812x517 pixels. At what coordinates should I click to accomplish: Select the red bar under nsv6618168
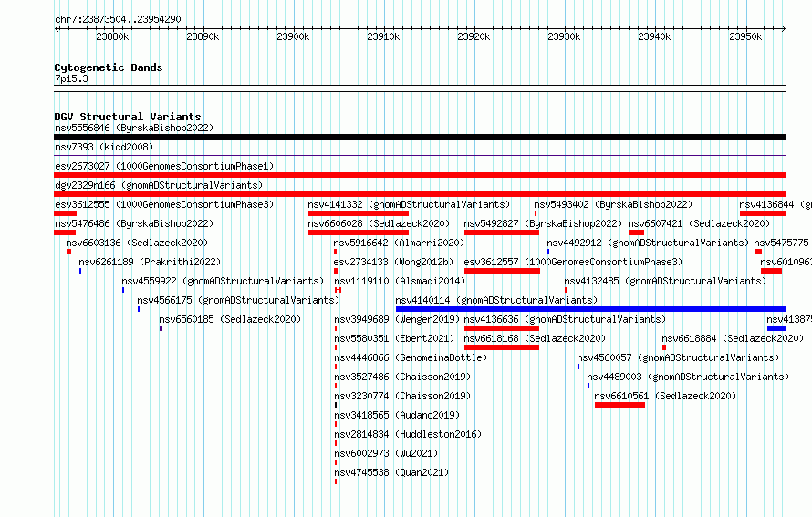pos(502,347)
